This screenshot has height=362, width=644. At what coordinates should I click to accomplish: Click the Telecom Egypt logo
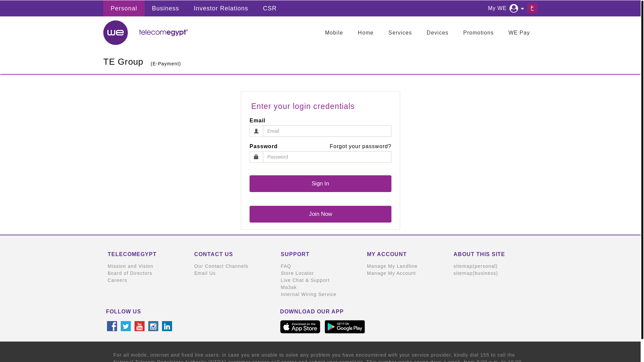(163, 33)
